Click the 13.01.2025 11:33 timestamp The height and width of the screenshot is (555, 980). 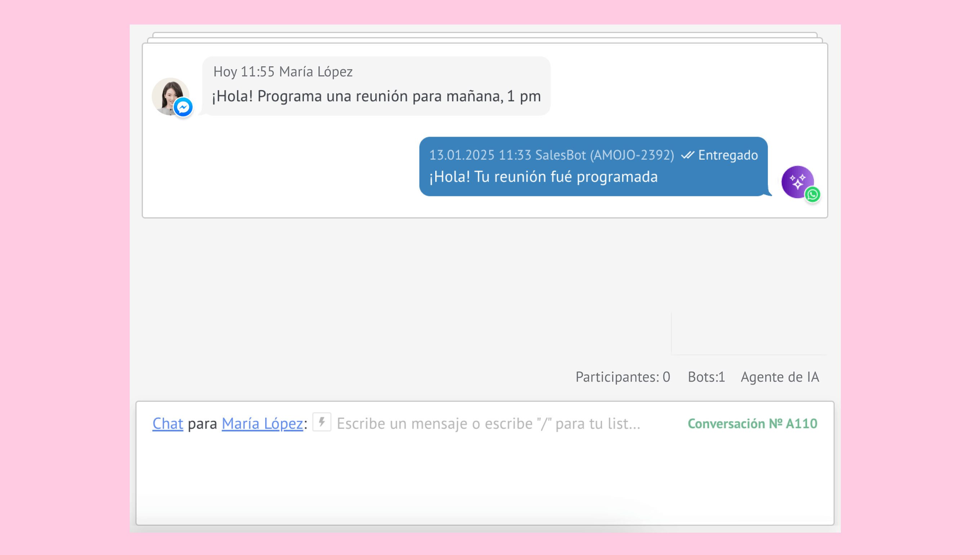[480, 155]
